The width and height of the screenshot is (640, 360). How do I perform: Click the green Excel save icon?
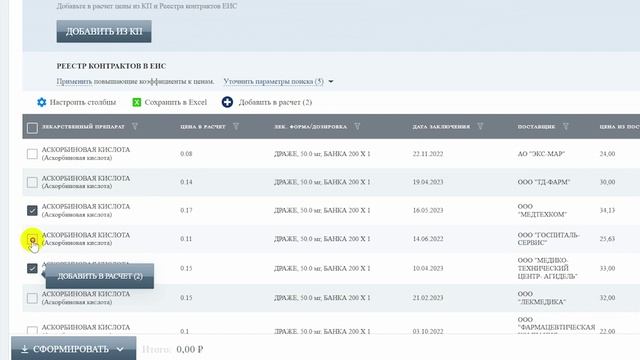[137, 102]
